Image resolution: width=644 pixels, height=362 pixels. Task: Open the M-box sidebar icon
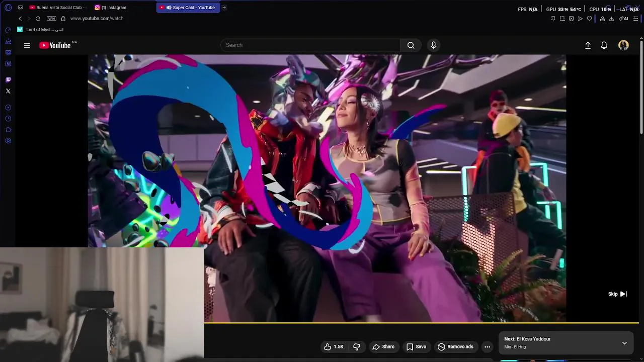click(x=8, y=63)
